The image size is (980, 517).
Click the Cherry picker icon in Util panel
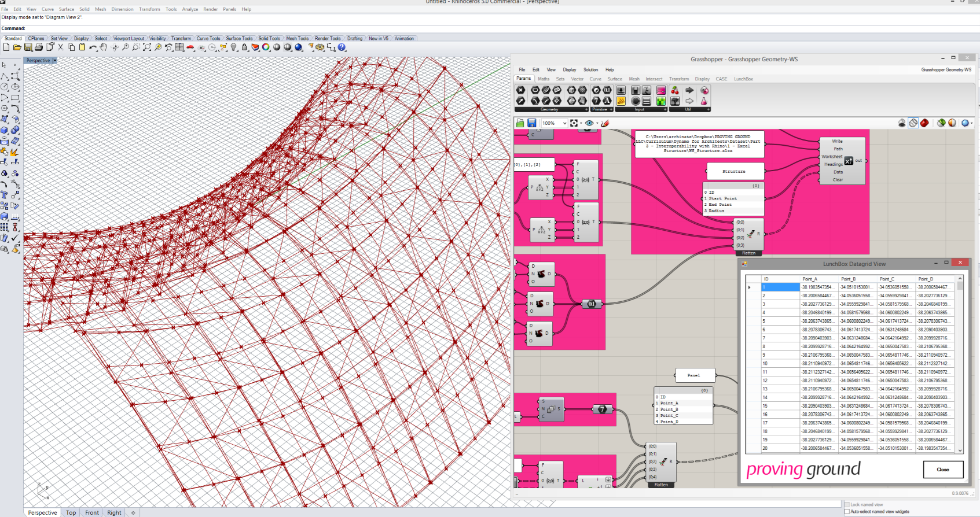point(675,90)
